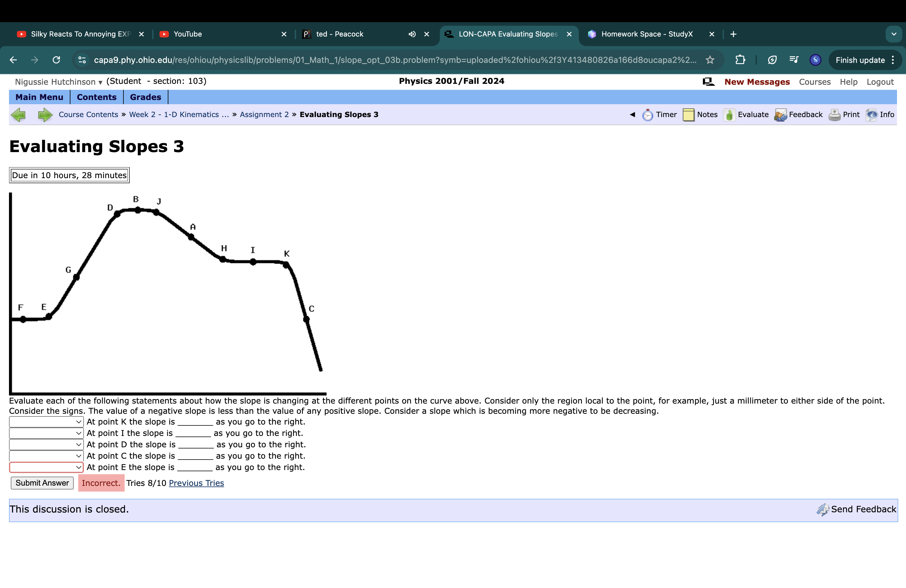Open the Help link
The height and width of the screenshot is (588, 906).
(x=848, y=82)
